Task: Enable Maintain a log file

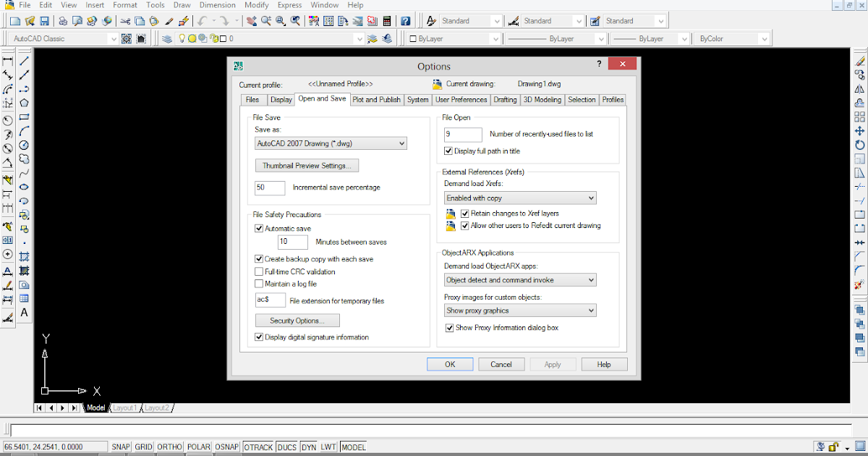Action: pyautogui.click(x=259, y=284)
